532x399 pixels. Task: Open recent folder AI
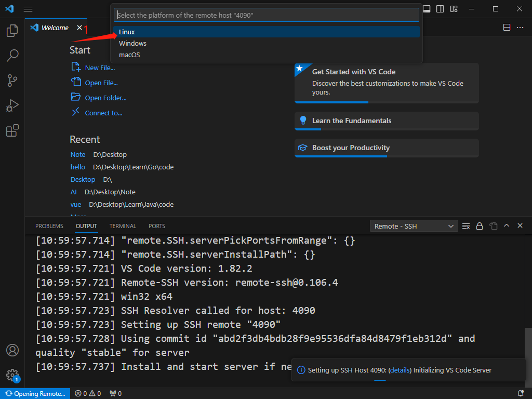73,192
